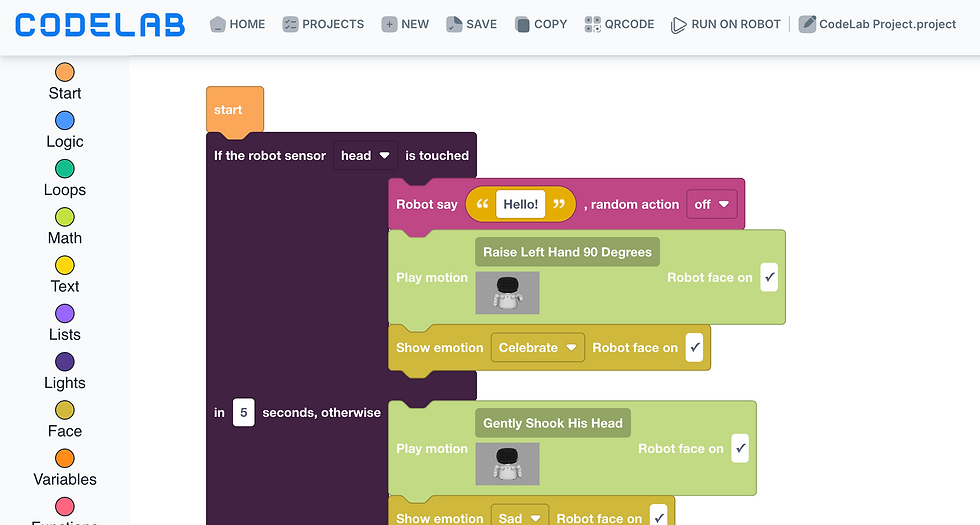Open the Logic category label
The width and height of the screenshot is (980, 525).
pyautogui.click(x=65, y=141)
